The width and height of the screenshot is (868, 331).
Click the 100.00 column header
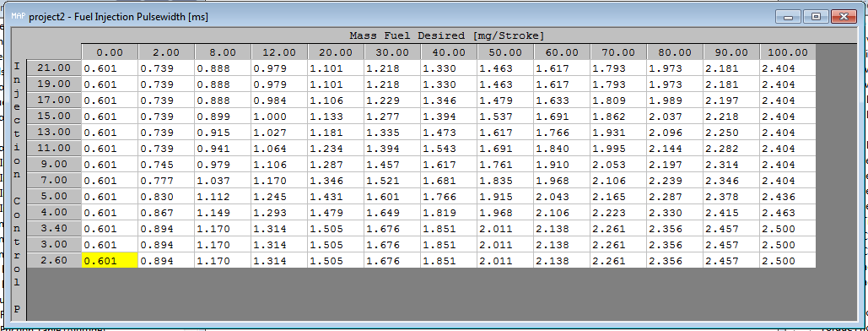(x=788, y=52)
